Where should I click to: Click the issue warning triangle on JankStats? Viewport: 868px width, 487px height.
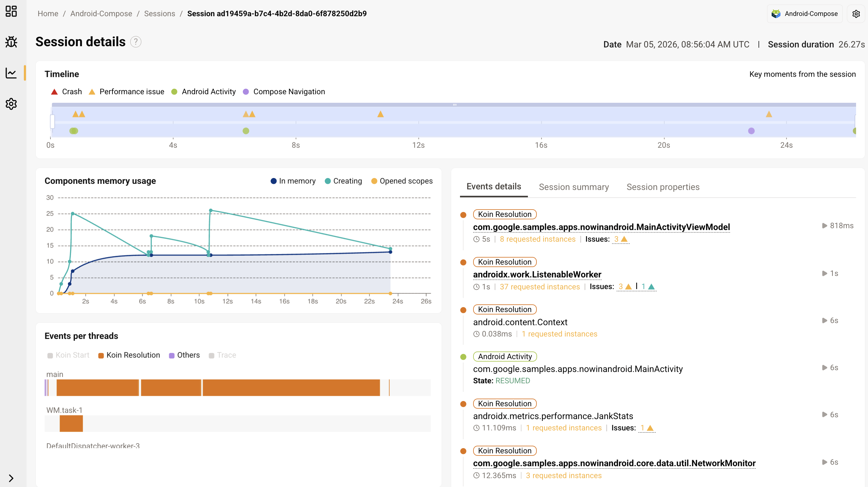pyautogui.click(x=650, y=428)
